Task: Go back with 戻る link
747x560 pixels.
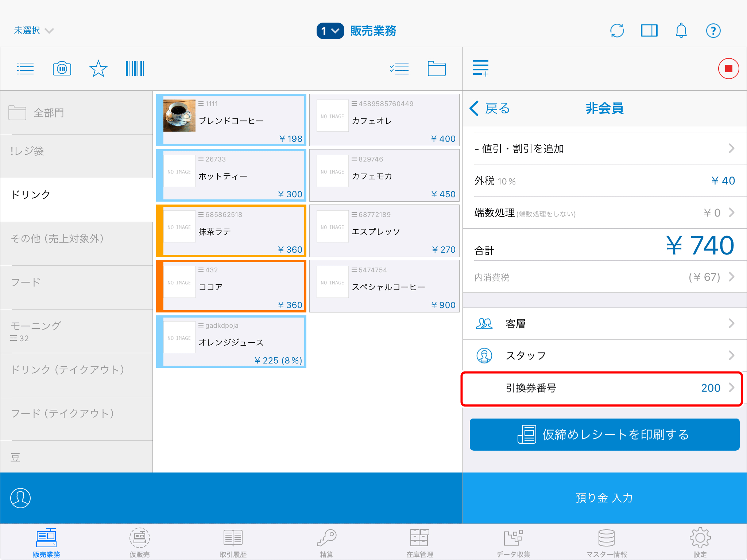Action: click(489, 109)
